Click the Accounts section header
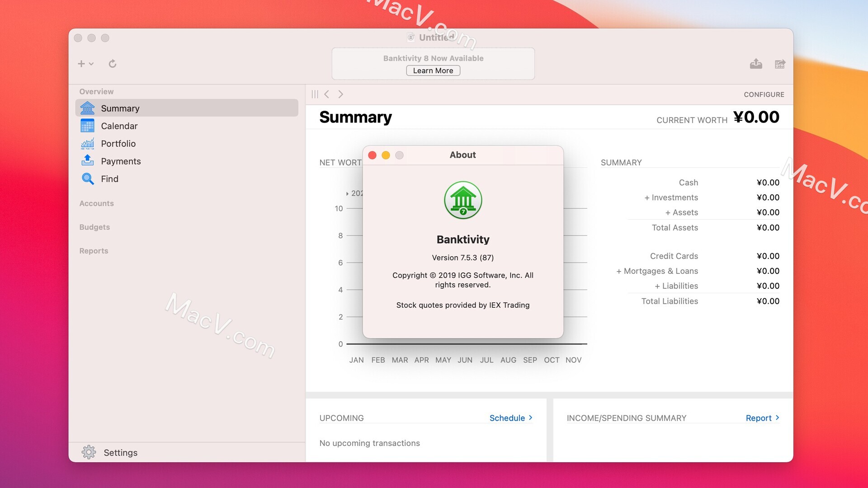The image size is (868, 488). tap(97, 203)
